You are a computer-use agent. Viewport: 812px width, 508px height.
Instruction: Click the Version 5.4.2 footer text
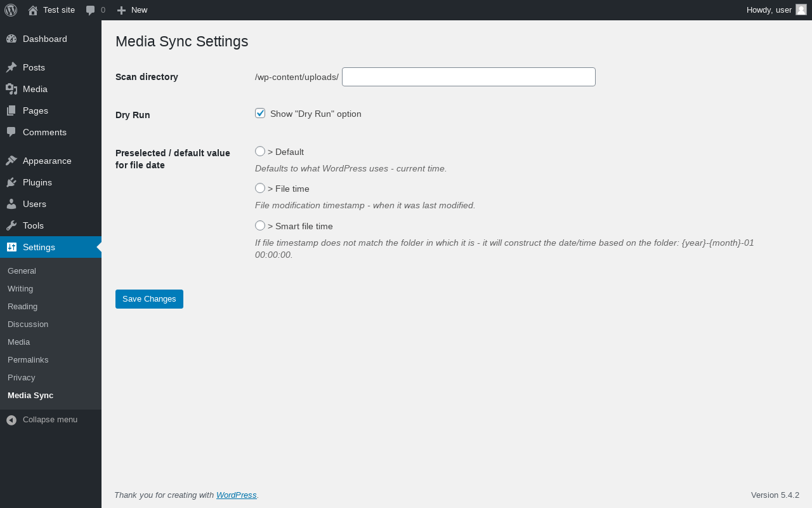775,495
